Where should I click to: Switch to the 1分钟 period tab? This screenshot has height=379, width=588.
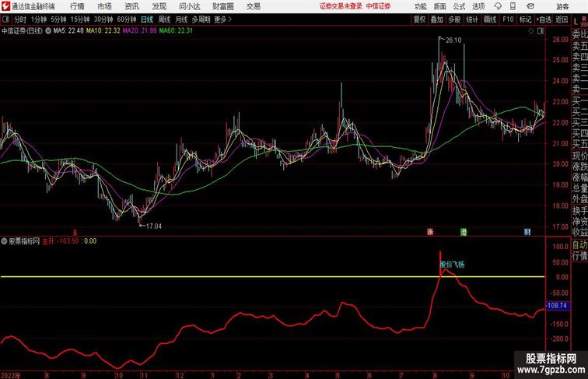39,19
